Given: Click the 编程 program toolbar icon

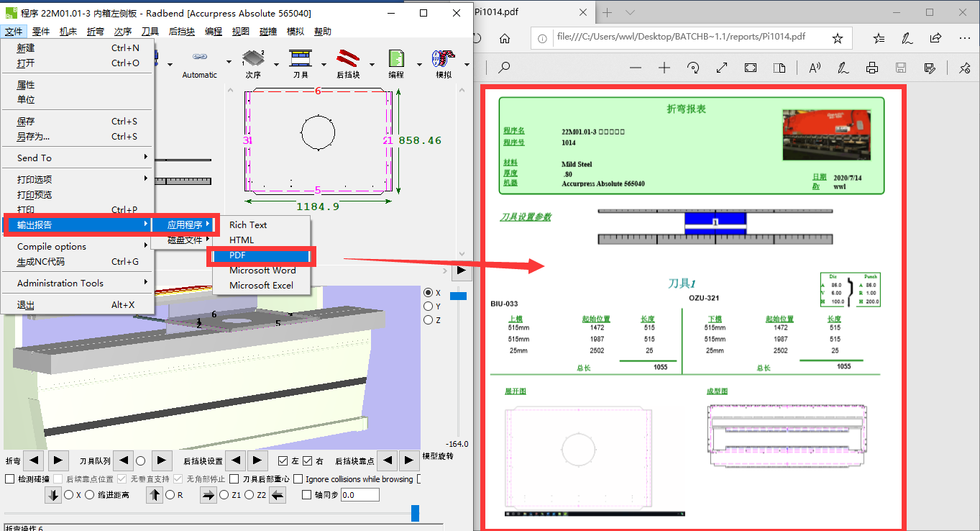Looking at the screenshot, I should click(396, 58).
